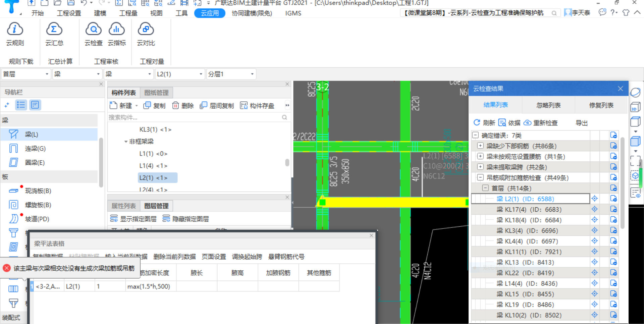Select KL3(1) <1> in component list

(155, 129)
